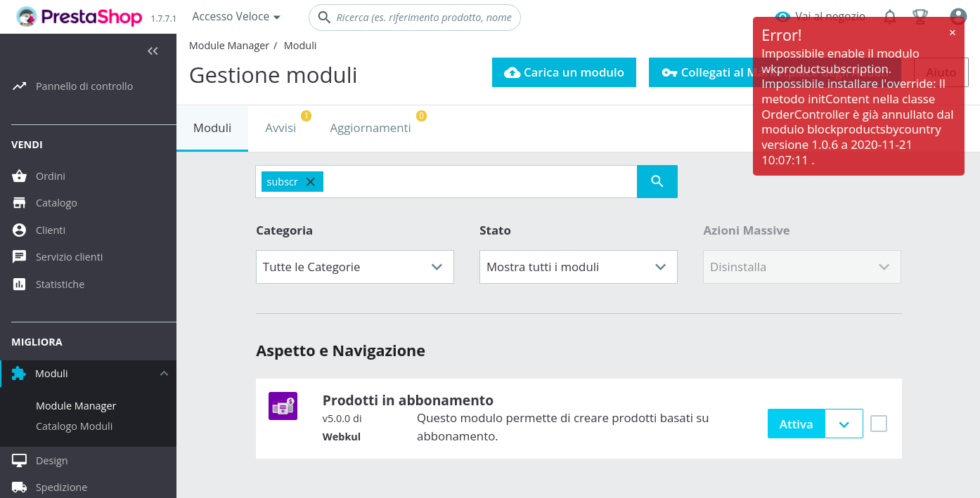Switch to the Avvisi tab
980x498 pixels.
281,128
